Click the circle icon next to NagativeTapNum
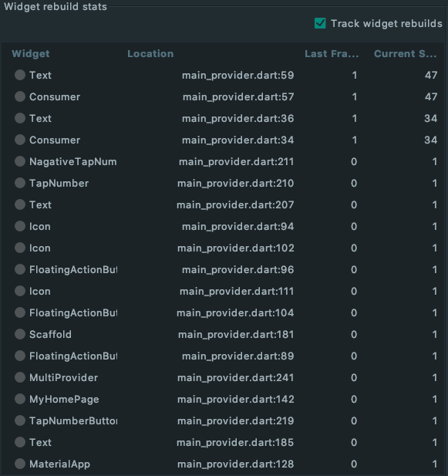Viewport: 448px width, 476px height. [20, 161]
